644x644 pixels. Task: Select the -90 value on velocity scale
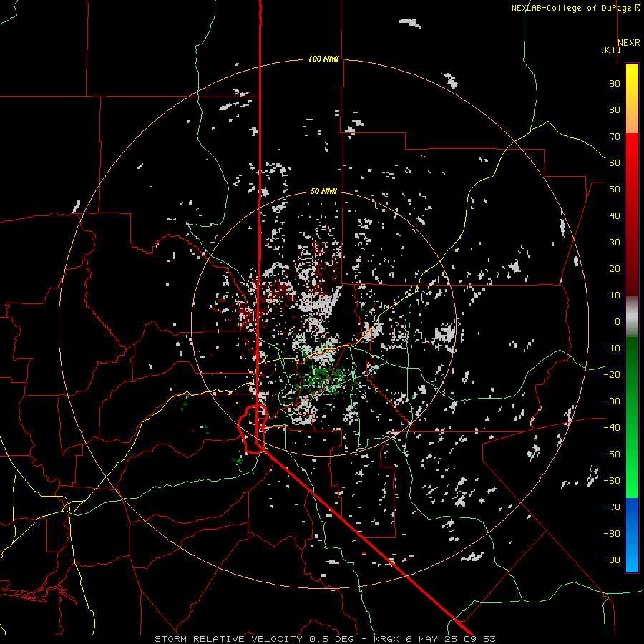pos(612,560)
